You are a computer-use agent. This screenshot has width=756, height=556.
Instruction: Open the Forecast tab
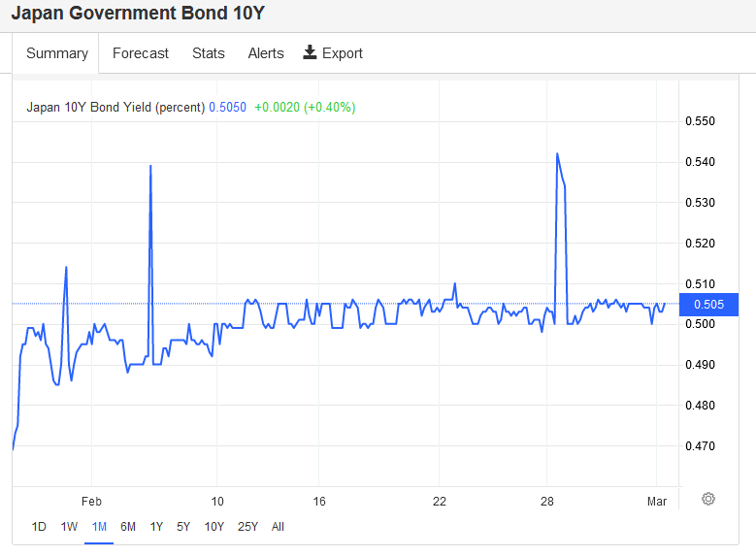click(x=141, y=53)
